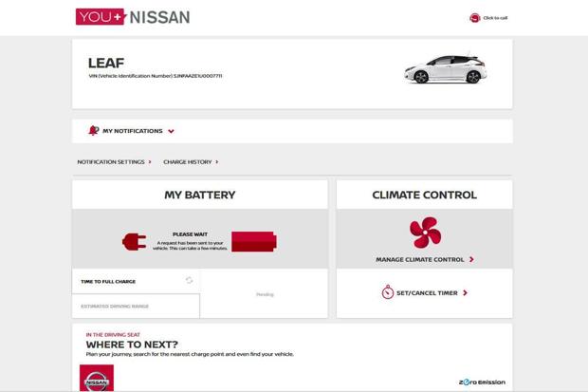
Task: Select the Time to Full Charge tab
Action: tap(136, 281)
